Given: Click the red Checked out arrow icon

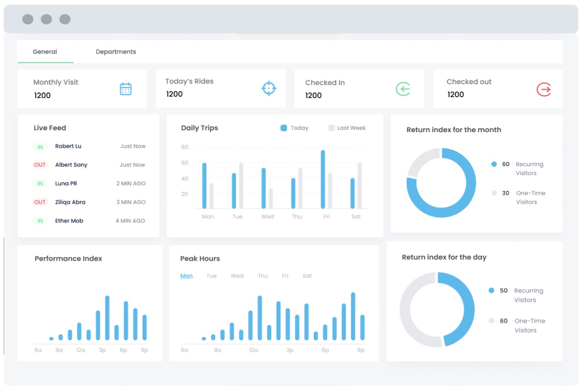Looking at the screenshot, I should tap(544, 89).
